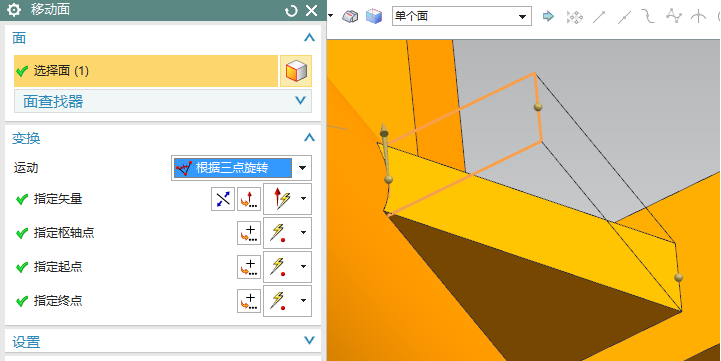Image resolution: width=721 pixels, height=361 pixels.
Task: Click the blue arrow icon next to 单个面
Action: coord(548,17)
